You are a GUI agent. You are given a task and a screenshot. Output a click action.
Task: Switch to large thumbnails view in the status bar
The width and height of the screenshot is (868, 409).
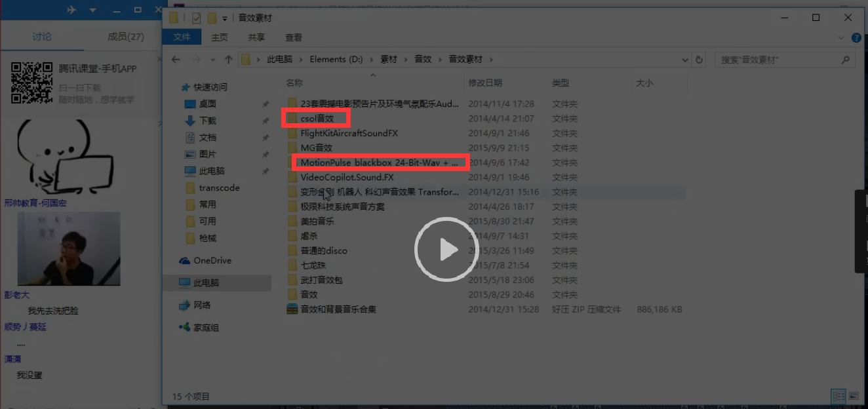(854, 397)
